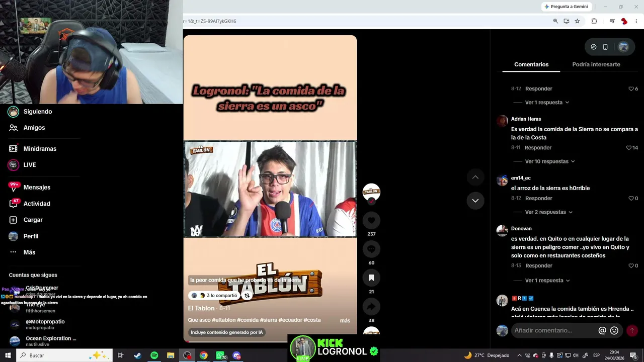Install the app via address bar icon

pos(567,21)
